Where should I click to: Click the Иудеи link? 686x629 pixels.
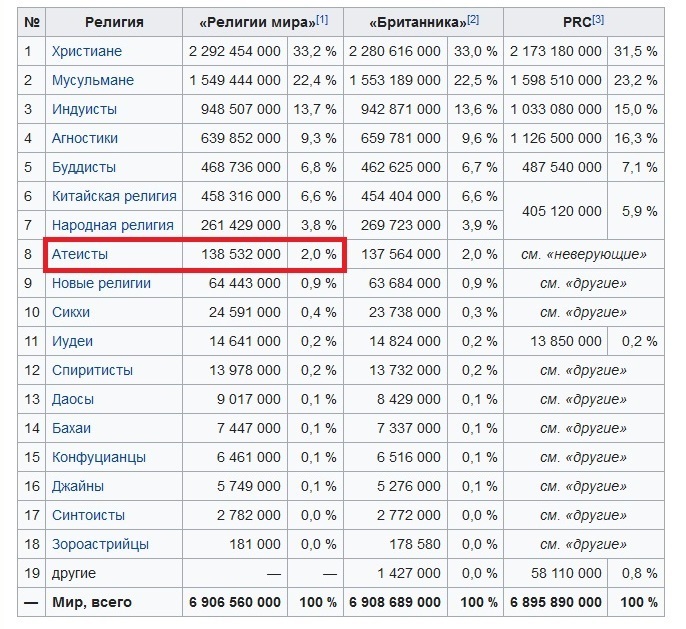[72, 341]
